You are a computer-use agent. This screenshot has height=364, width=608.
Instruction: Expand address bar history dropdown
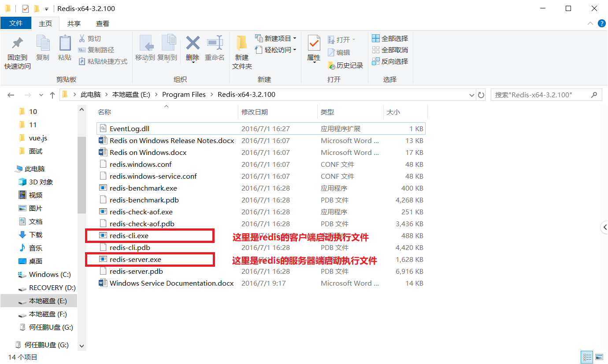472,95
